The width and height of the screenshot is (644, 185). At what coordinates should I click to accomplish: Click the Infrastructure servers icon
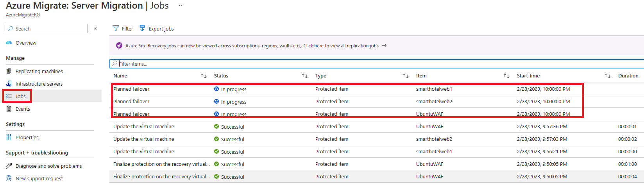coord(9,84)
